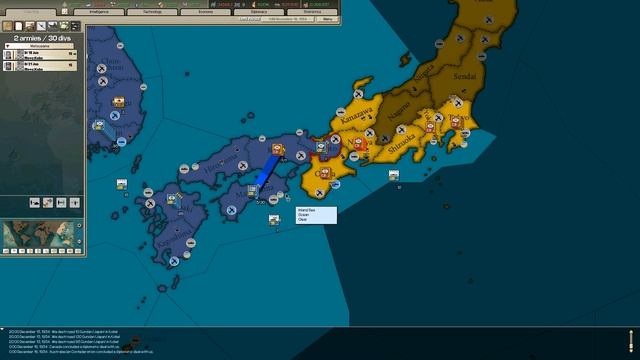The image size is (640, 360).
Task: Click the Kanazawa province label
Action: (x=356, y=116)
